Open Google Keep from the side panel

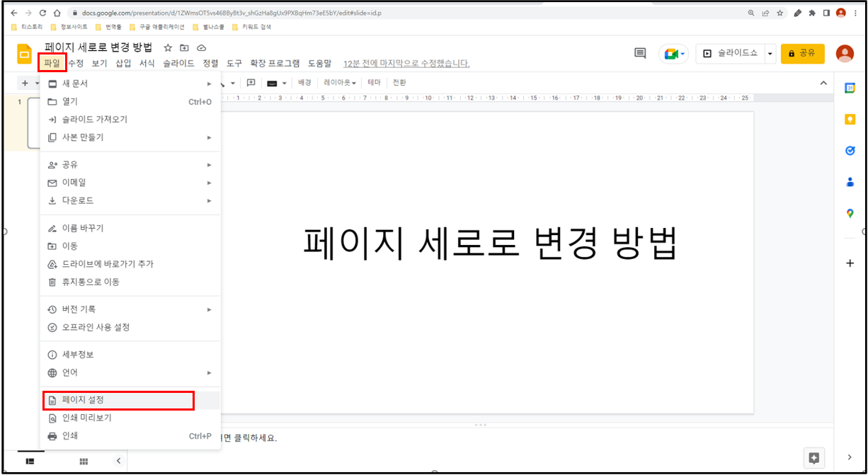coord(850,120)
